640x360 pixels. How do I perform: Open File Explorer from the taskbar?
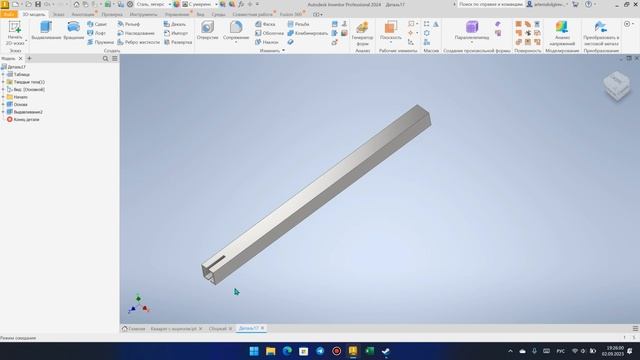tap(271, 351)
